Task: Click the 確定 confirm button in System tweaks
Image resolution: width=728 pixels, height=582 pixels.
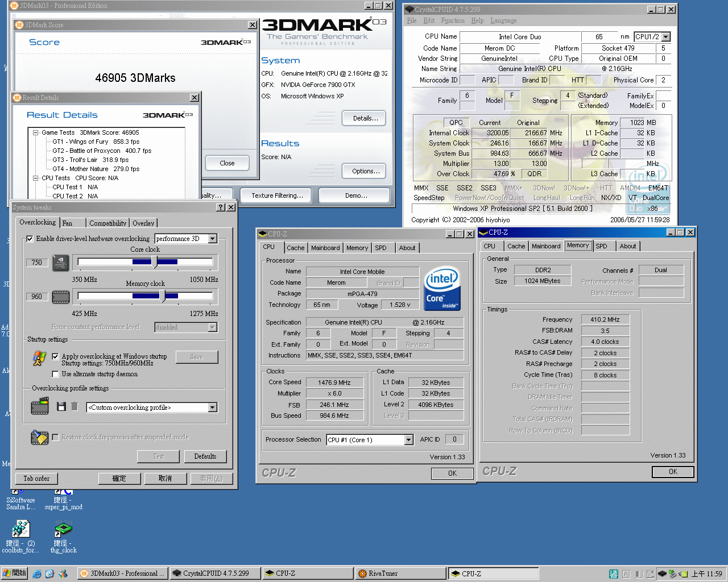Action: [119, 479]
